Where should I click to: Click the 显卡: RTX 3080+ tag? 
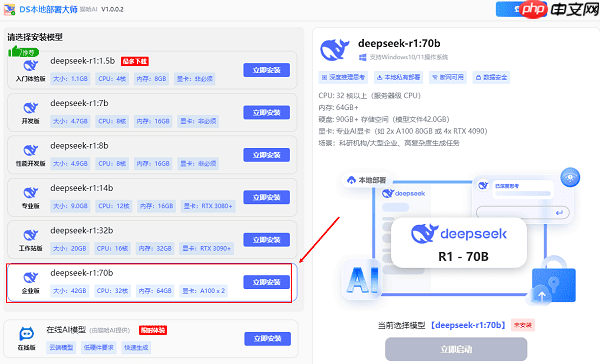pos(208,206)
